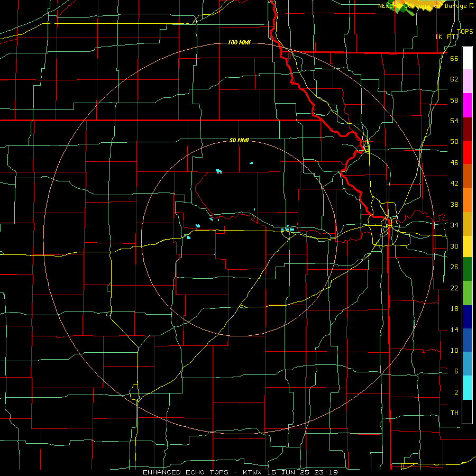The image size is (476, 476).
Task: Click the '66' legend value
Action: tap(454, 59)
